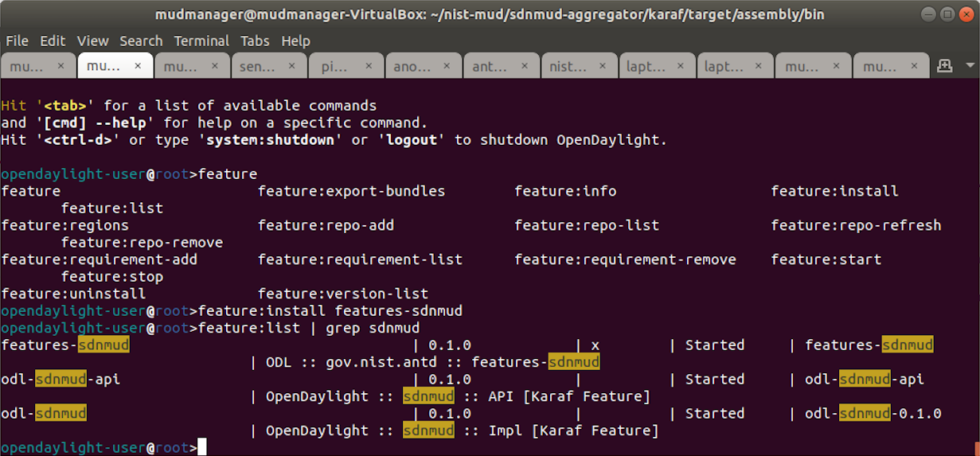Click the 'feature:export-bundles' text
Image resolution: width=980 pixels, height=456 pixels.
[x=351, y=191]
